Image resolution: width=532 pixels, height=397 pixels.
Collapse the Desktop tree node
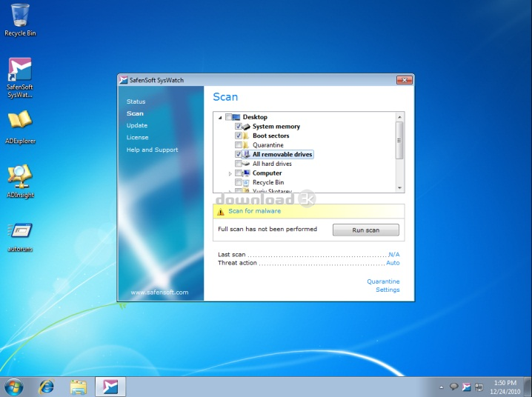pyautogui.click(x=220, y=117)
